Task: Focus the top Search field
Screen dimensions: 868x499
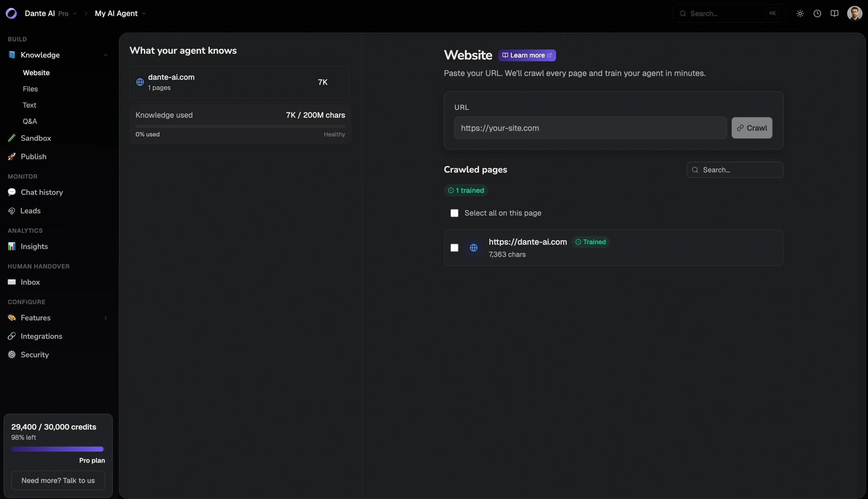Action: (729, 13)
